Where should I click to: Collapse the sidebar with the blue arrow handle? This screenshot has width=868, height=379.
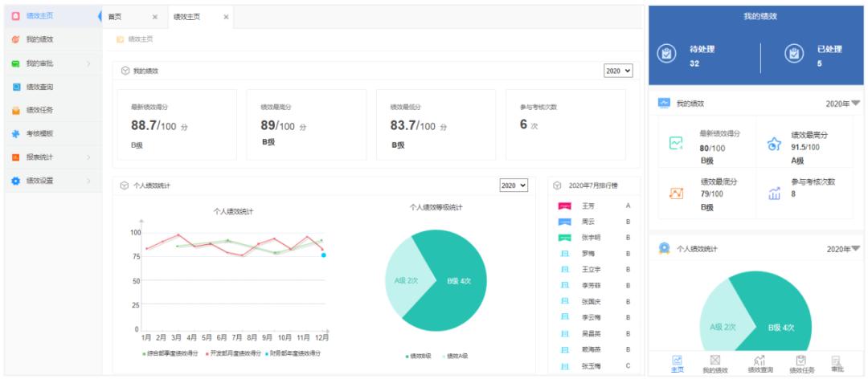click(100, 16)
